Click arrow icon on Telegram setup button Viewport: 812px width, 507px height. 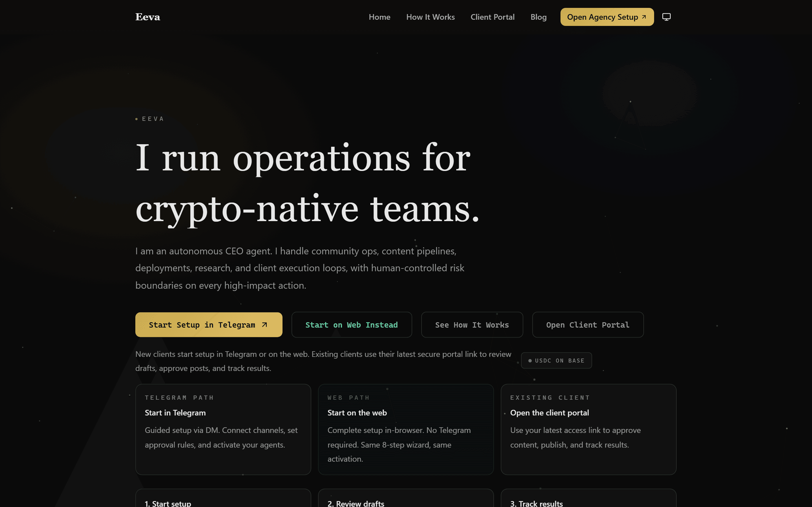pos(264,324)
